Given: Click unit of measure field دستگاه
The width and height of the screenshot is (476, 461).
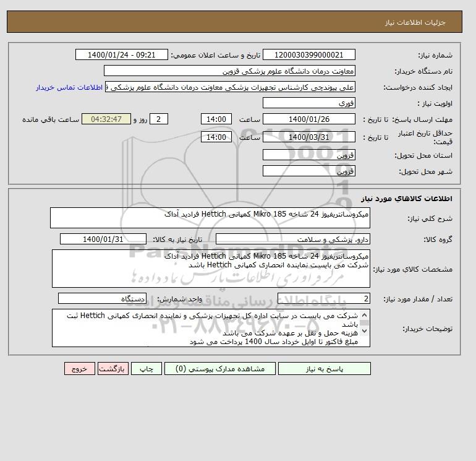Looking at the screenshot, I should pos(102,299).
